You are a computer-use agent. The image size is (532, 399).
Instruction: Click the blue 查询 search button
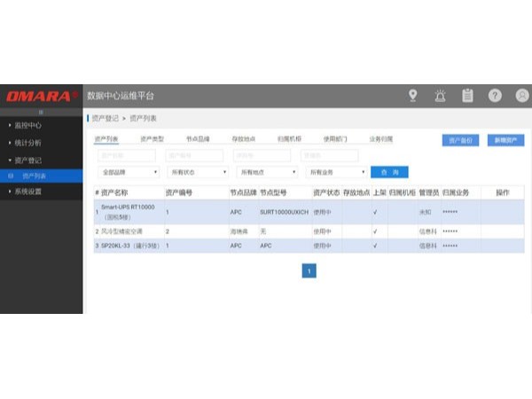tap(389, 172)
